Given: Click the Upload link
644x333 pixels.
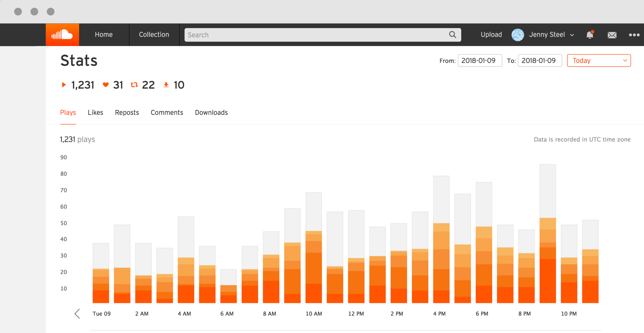Looking at the screenshot, I should 491,35.
